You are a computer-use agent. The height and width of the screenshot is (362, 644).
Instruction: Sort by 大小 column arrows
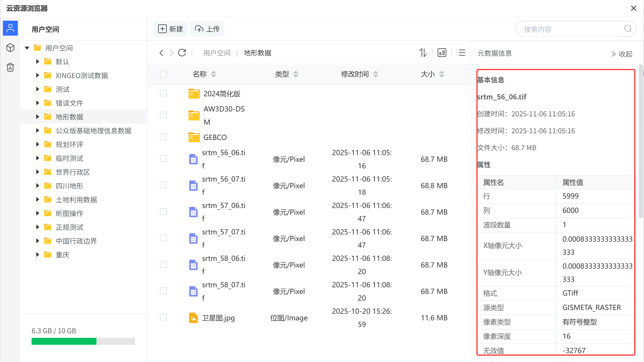tap(442, 74)
